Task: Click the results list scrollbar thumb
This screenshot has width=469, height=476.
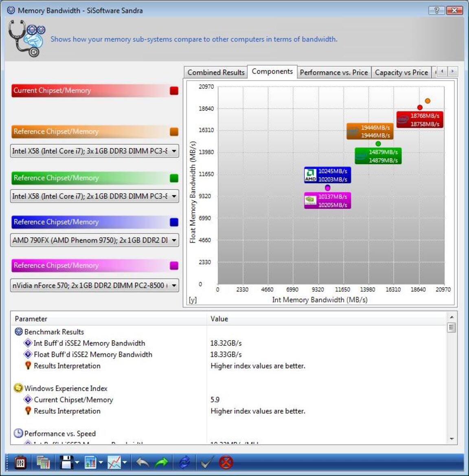Action: pos(451,328)
